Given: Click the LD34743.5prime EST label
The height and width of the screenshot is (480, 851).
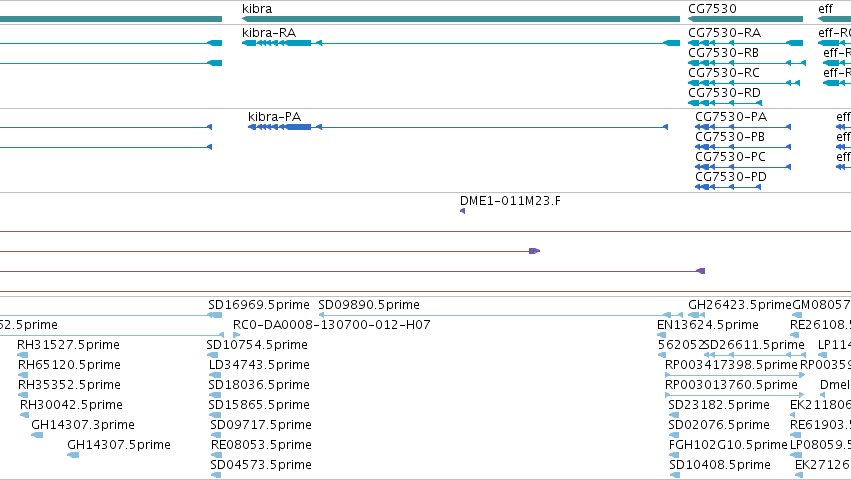Looking at the screenshot, I should (259, 365).
